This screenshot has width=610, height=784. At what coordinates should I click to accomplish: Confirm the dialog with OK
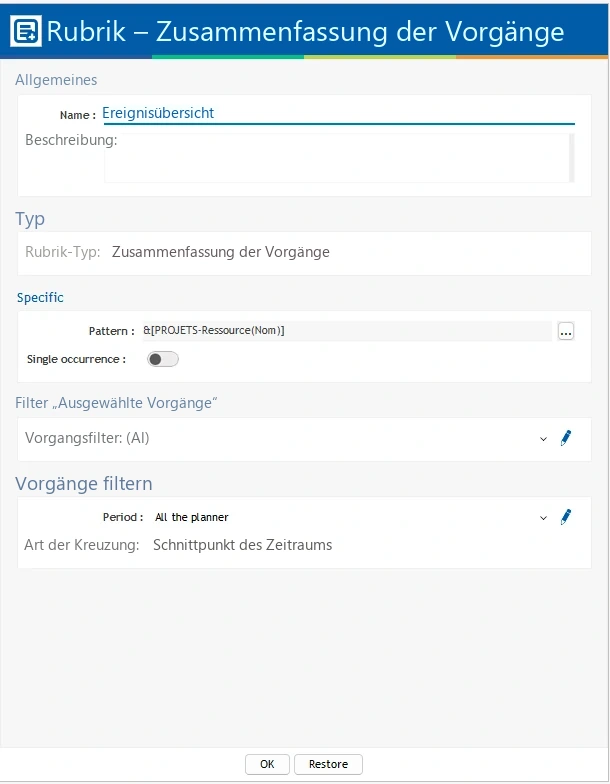(x=267, y=764)
